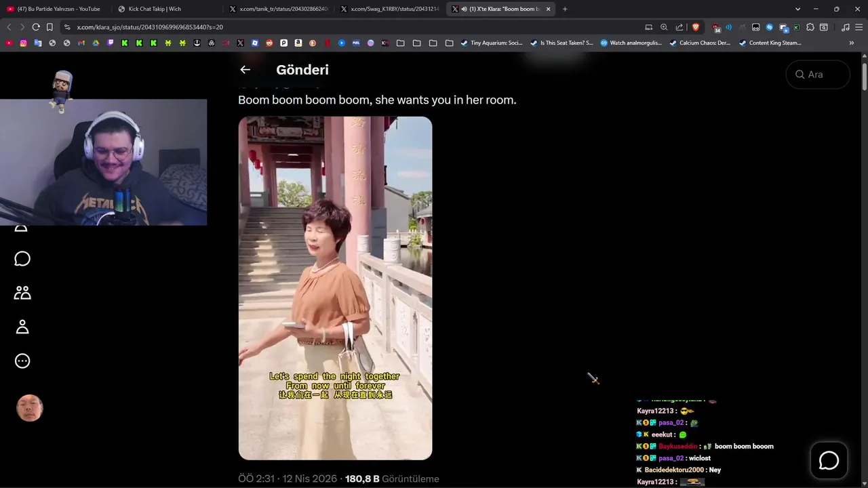868x488 pixels.
Task: Click the zoom magnifier icon in address bar
Action: (x=664, y=27)
